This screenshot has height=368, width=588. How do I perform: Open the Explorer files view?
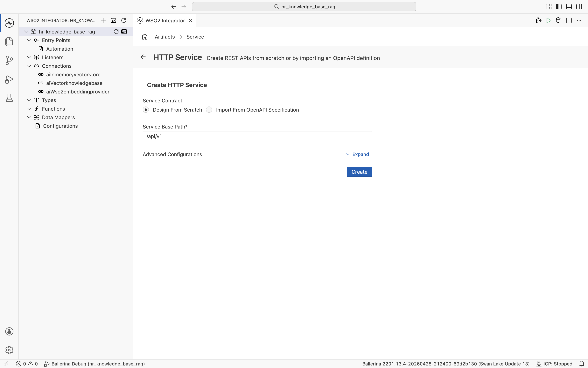pyautogui.click(x=9, y=42)
